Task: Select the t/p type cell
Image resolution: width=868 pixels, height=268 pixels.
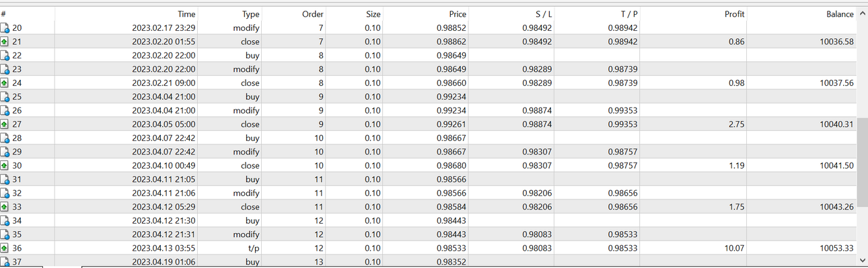Action: tap(253, 249)
